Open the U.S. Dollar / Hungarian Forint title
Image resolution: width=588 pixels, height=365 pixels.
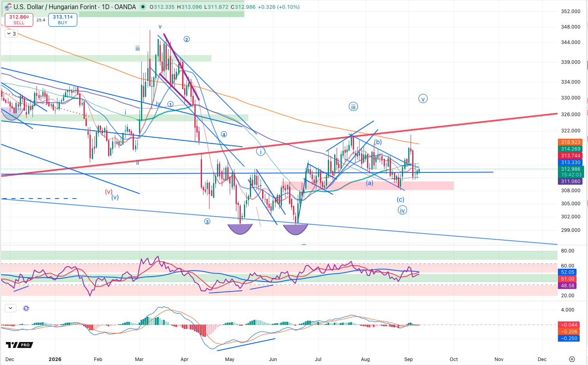tap(55, 7)
